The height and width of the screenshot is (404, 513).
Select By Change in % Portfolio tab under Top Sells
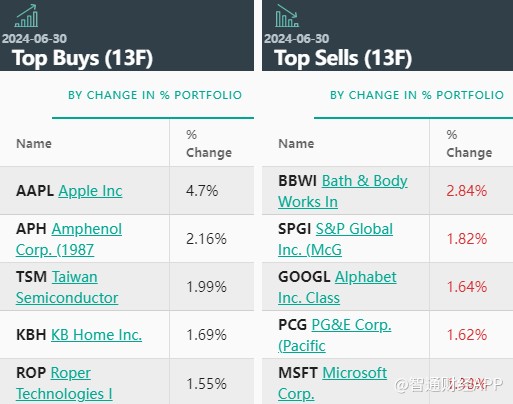click(417, 95)
